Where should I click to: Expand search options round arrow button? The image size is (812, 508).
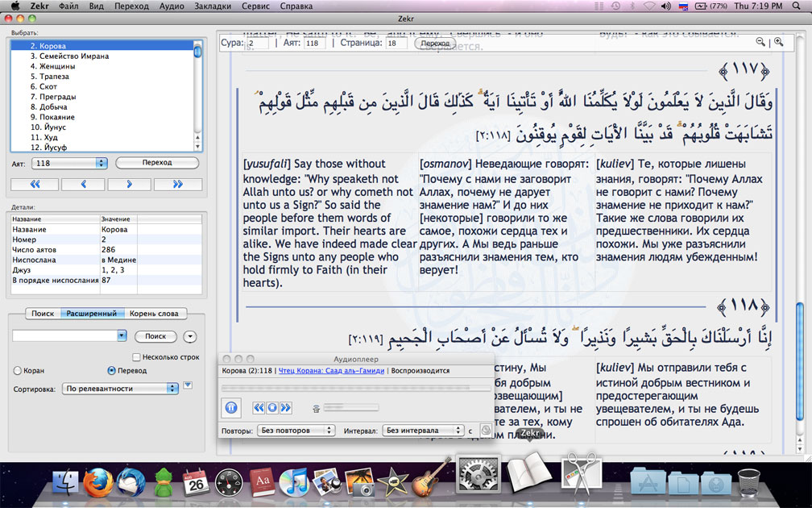(x=191, y=336)
